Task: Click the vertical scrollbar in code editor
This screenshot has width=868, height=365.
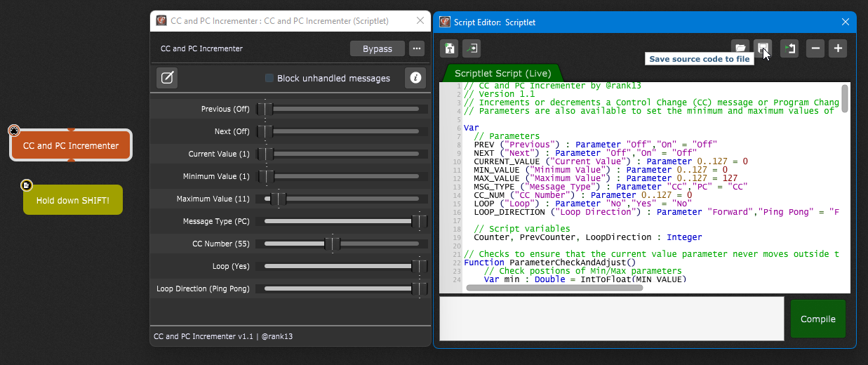Action: click(x=845, y=98)
